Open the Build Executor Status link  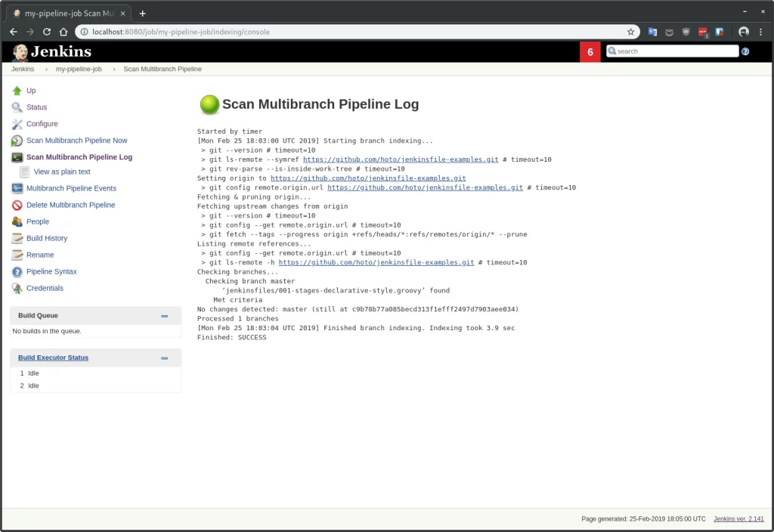click(54, 357)
